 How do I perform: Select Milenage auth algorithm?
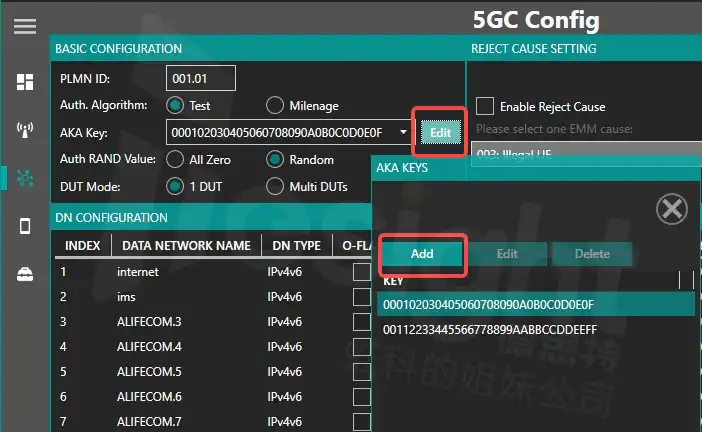[x=275, y=105]
